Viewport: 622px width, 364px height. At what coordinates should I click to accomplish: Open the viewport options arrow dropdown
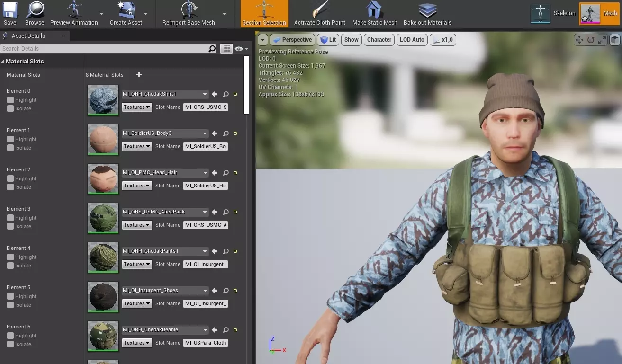tap(263, 40)
